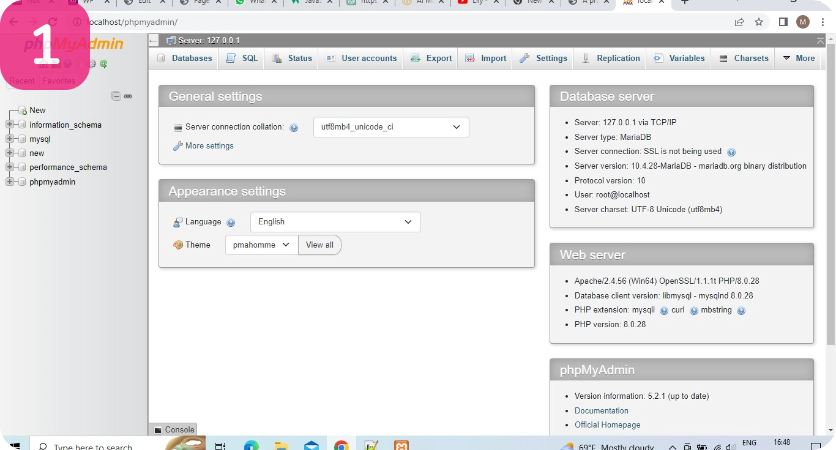Expand the phpmyadmin database node
Image resolution: width=836 pixels, height=450 pixels.
tap(9, 182)
